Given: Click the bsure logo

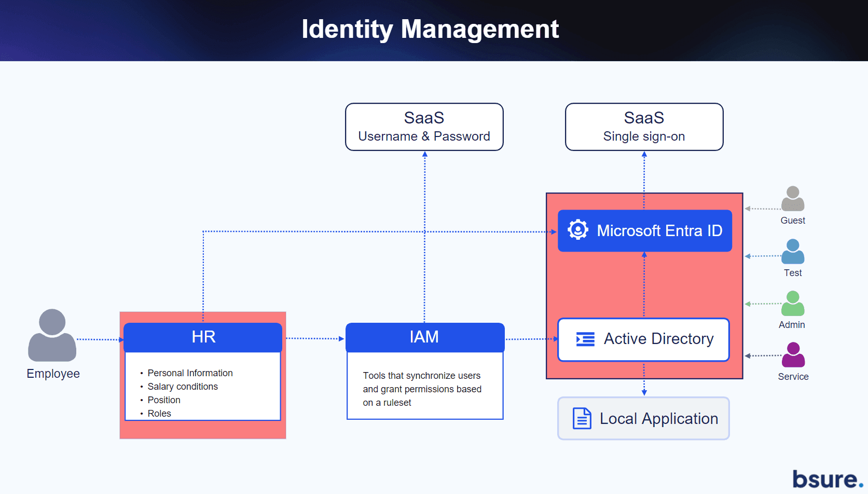Looking at the screenshot, I should pos(828,479).
